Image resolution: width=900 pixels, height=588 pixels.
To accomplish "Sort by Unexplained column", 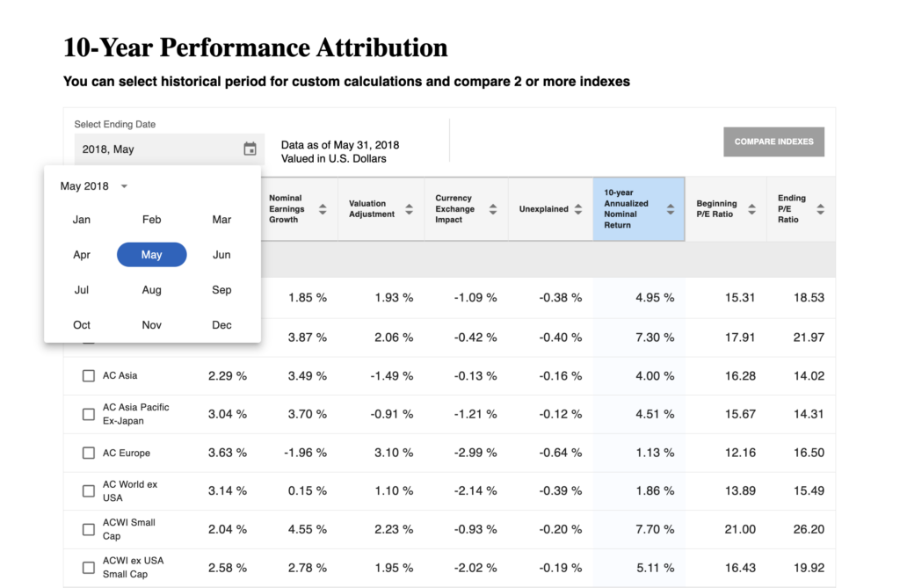I will [577, 209].
